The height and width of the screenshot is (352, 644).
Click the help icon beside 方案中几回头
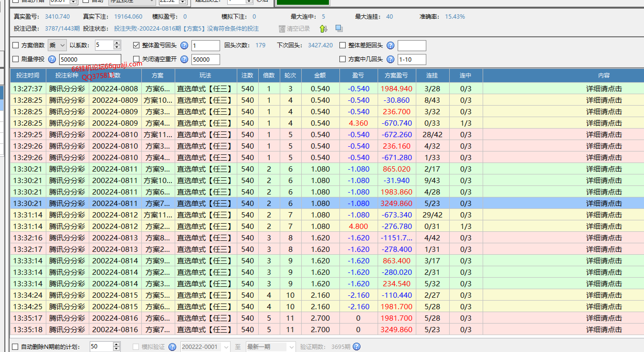(390, 59)
